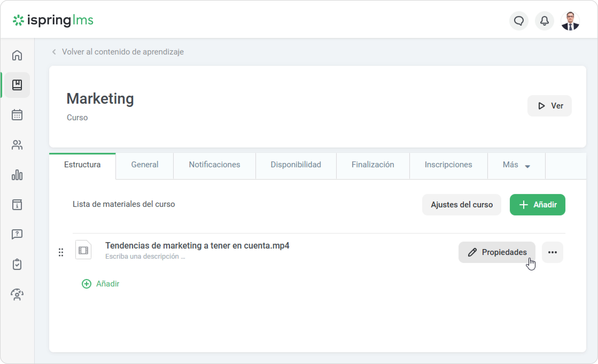Click the Propiedades button
The image size is (598, 364).
click(x=497, y=252)
